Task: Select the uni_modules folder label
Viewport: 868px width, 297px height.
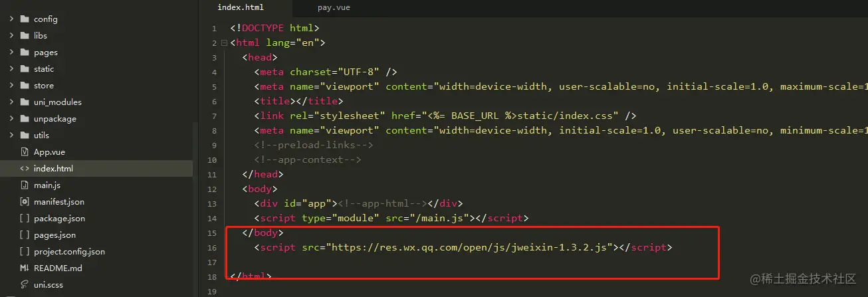Action: pos(58,102)
